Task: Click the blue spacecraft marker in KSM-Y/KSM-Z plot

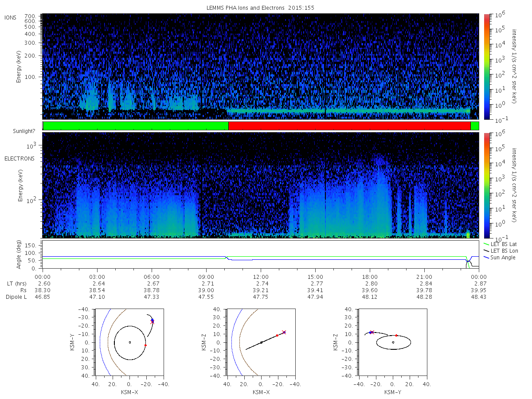Action: pyautogui.click(x=370, y=332)
